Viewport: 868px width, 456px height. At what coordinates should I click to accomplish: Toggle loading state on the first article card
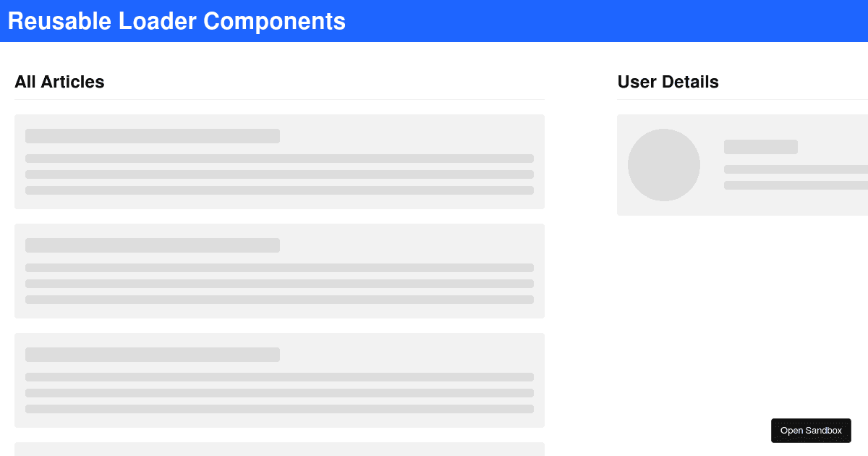point(279,161)
